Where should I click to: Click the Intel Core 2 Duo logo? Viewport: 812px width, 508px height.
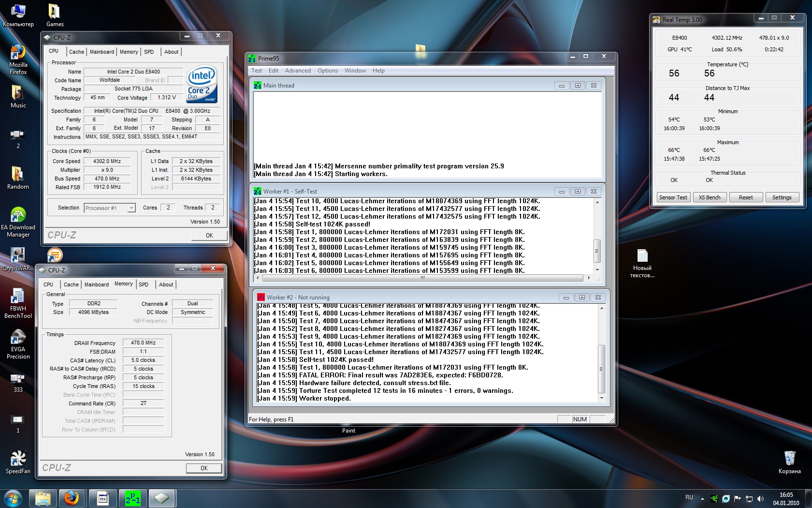pyautogui.click(x=202, y=84)
